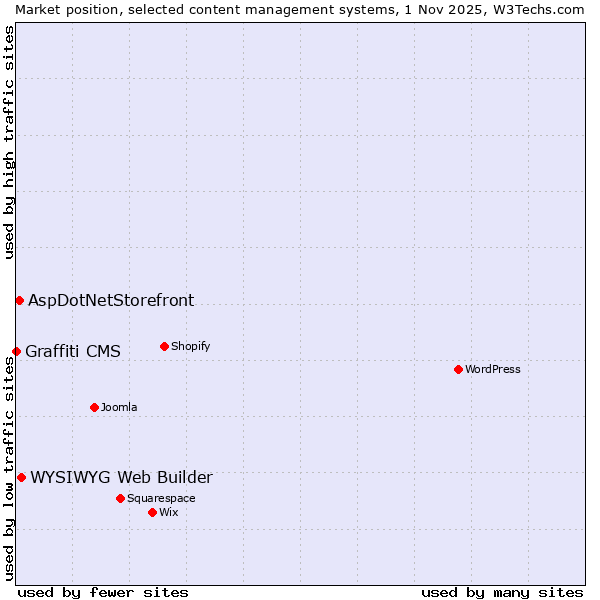Viewport: 600px width, 600px height.
Task: Select the WYSIWYG Web Builder label
Action: click(x=121, y=477)
